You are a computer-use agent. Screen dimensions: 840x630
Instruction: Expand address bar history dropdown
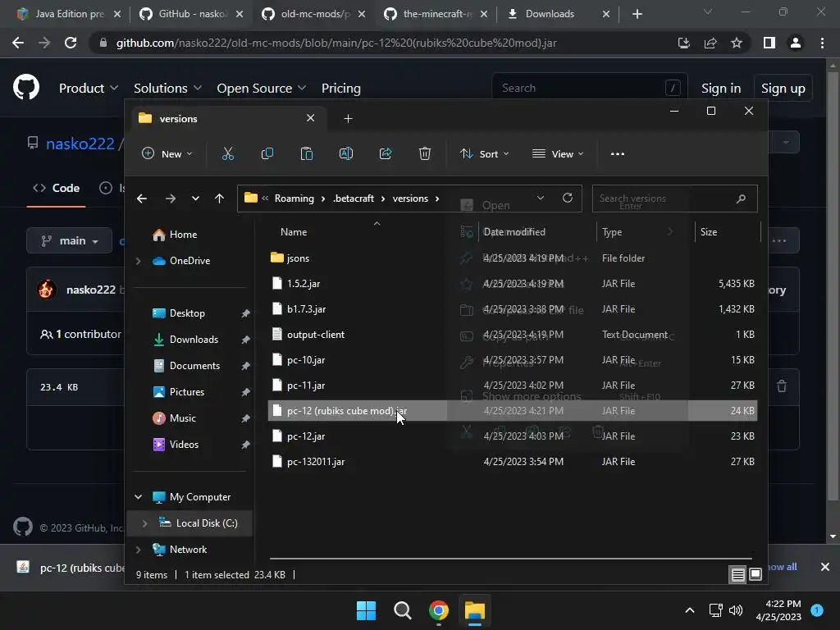[541, 198]
